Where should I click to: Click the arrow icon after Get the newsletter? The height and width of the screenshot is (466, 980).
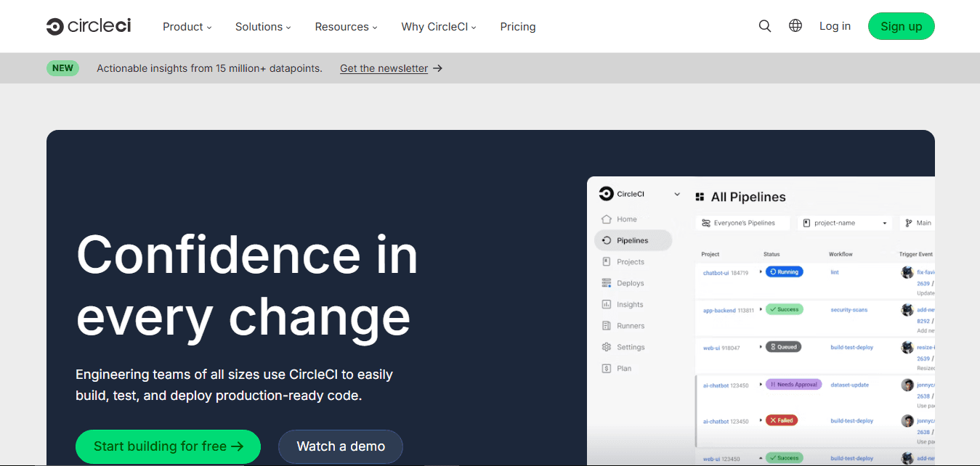point(438,68)
